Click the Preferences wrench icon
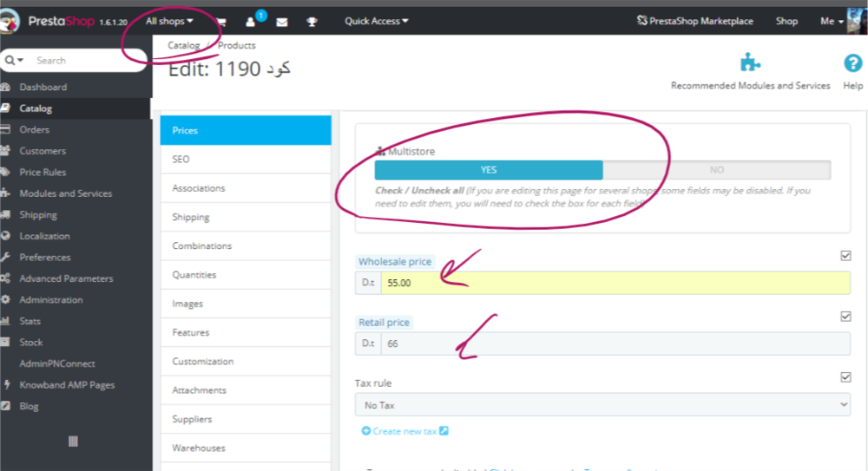Screen dimensions: 868x471 pyautogui.click(x=5, y=257)
